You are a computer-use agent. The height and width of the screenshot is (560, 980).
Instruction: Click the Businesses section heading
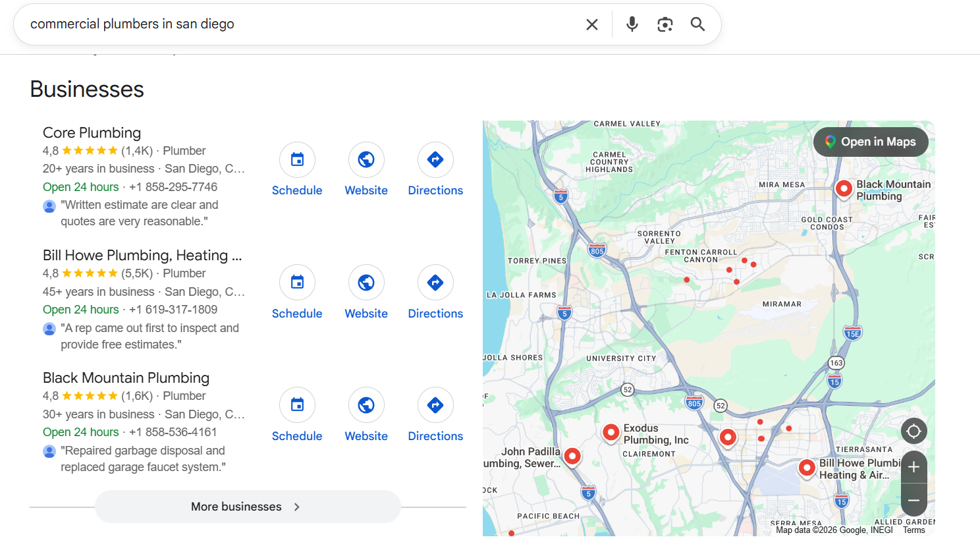point(87,89)
